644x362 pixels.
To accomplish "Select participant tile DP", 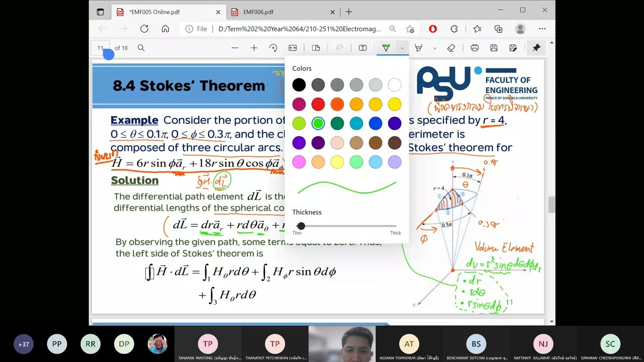I will [x=124, y=344].
